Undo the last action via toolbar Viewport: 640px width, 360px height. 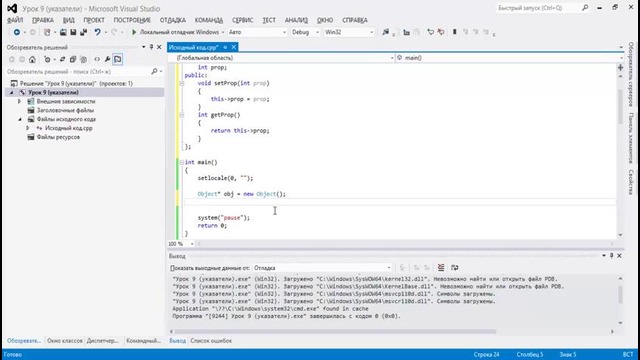pyautogui.click(x=97, y=32)
